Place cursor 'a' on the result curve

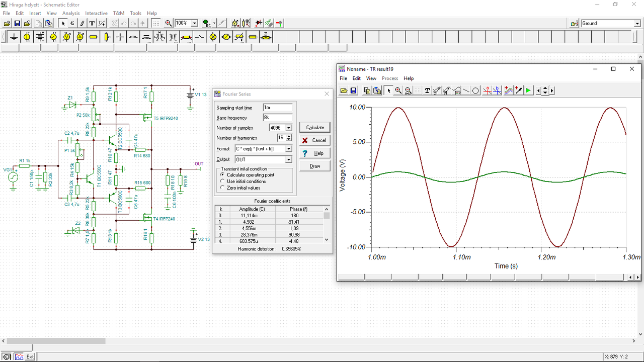[487, 90]
